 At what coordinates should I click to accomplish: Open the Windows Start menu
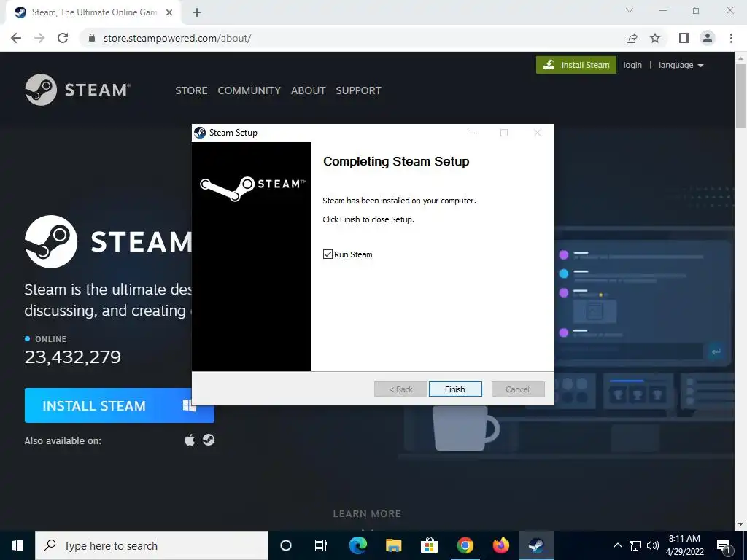(x=18, y=545)
